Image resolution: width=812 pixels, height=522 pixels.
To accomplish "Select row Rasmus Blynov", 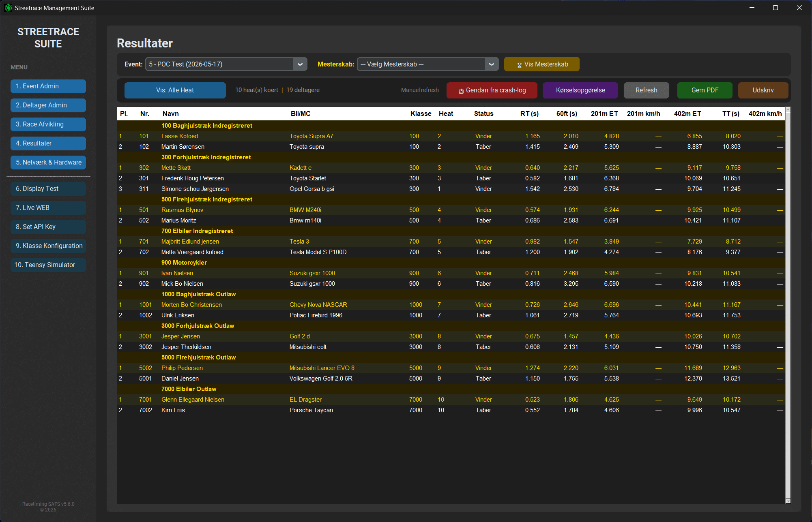I will point(451,210).
